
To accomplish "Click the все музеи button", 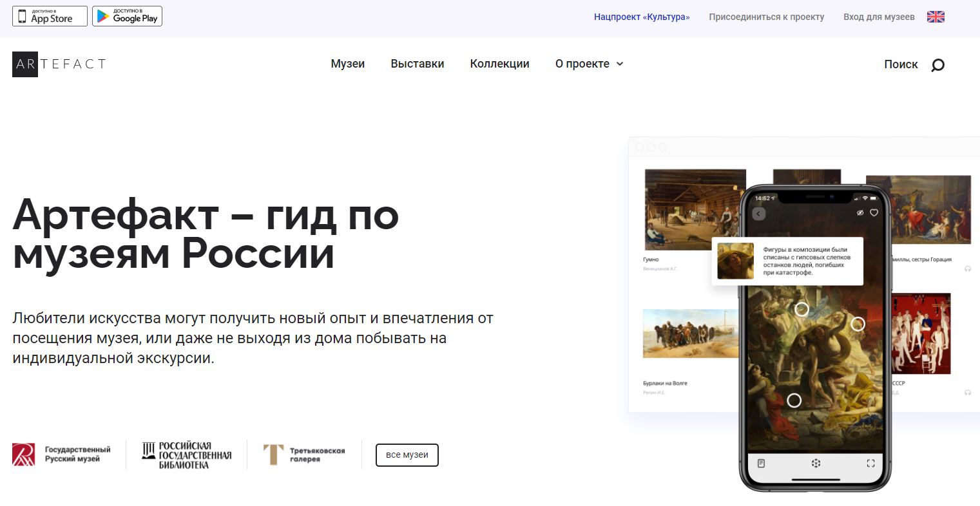I will 407,454.
